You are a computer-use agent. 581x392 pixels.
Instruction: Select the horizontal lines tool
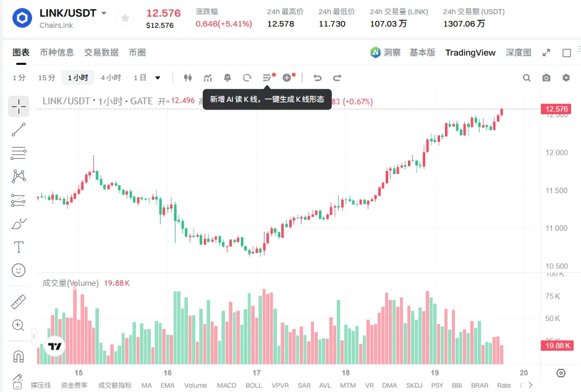(x=19, y=153)
